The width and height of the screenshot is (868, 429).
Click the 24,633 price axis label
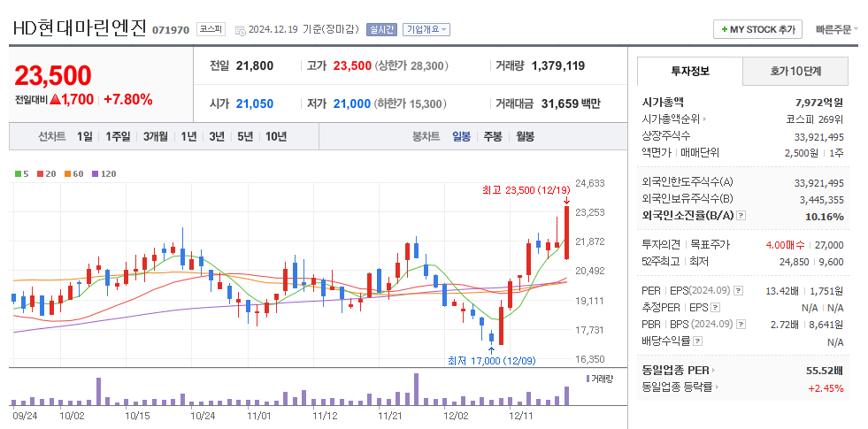590,183
